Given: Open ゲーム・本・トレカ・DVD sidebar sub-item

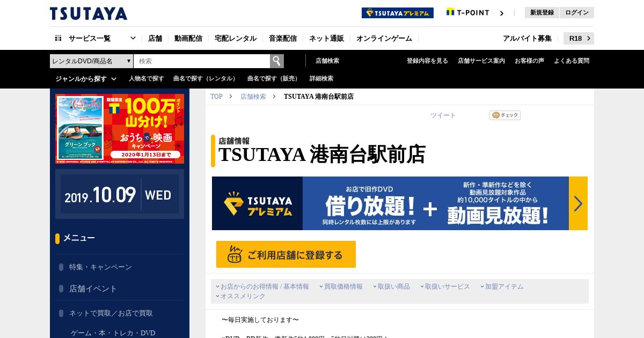Looking at the screenshot, I should pyautogui.click(x=113, y=333).
